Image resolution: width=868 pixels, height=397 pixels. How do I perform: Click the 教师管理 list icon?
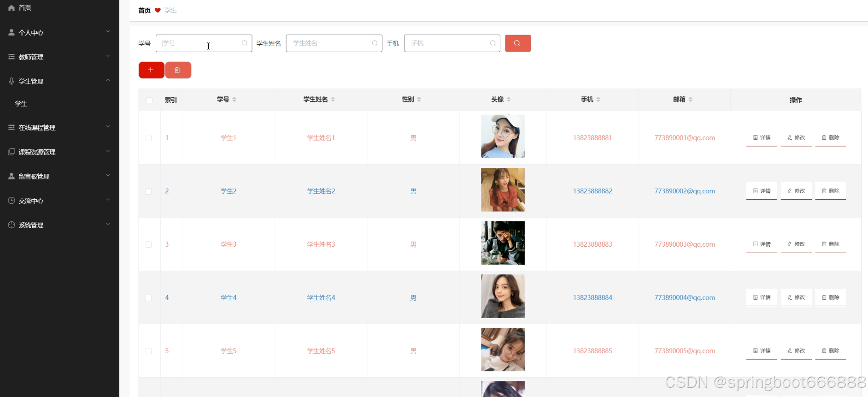pos(12,57)
